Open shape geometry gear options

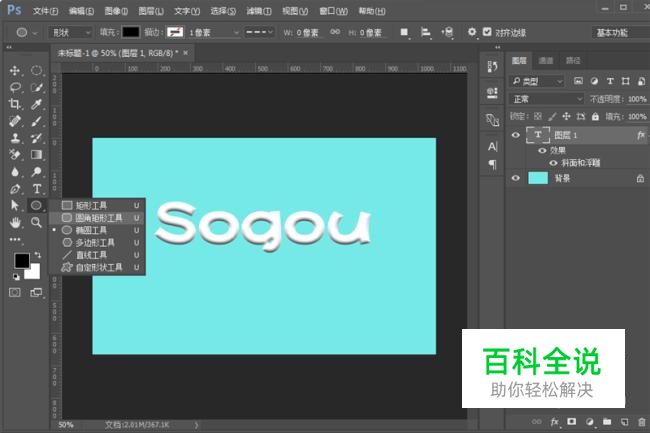[x=472, y=32]
